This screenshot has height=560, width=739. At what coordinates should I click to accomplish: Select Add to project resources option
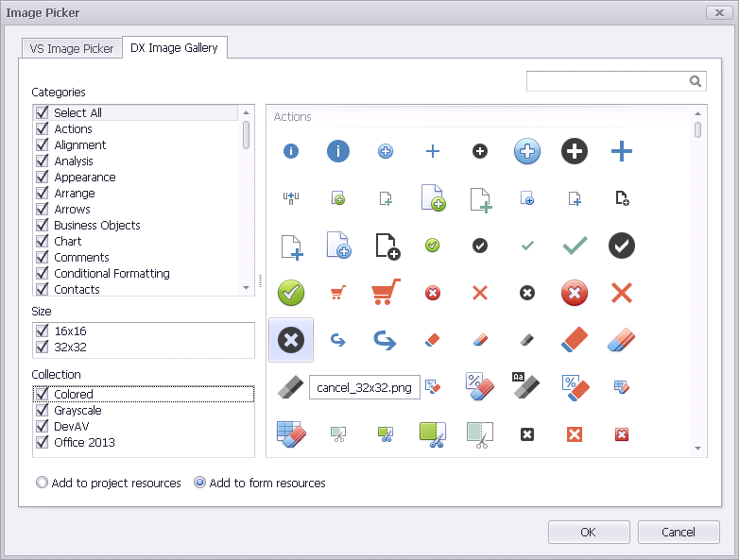click(x=42, y=483)
